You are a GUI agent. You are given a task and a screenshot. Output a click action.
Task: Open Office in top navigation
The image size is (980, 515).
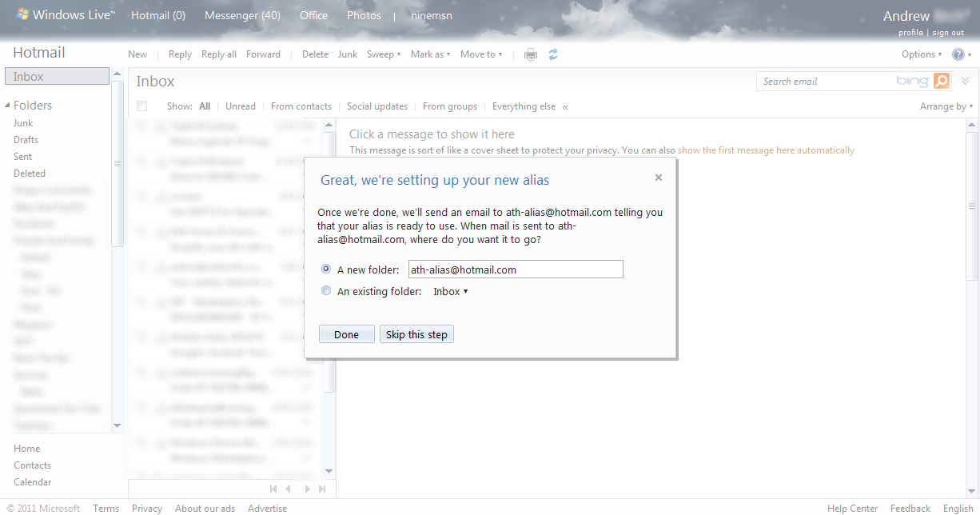pyautogui.click(x=313, y=15)
